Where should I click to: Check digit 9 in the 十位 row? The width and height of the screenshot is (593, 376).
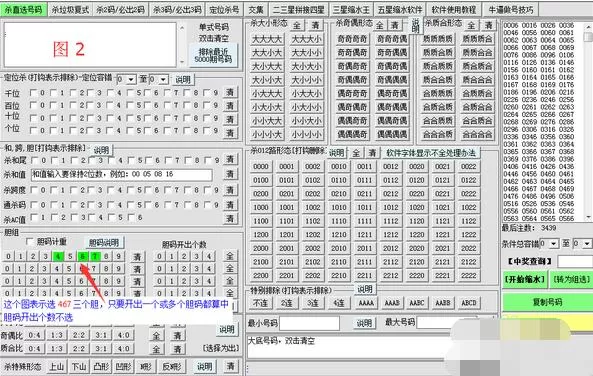point(208,118)
